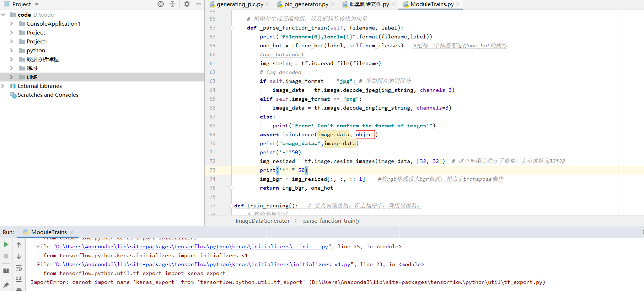The height and width of the screenshot is (291, 644).
Task: Click the gray stop process icon
Action: (6, 256)
